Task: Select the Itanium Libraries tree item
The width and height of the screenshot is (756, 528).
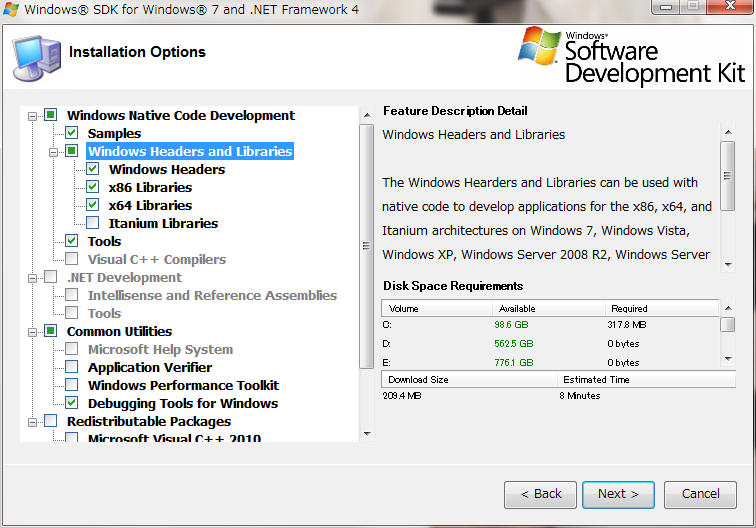Action: click(163, 223)
